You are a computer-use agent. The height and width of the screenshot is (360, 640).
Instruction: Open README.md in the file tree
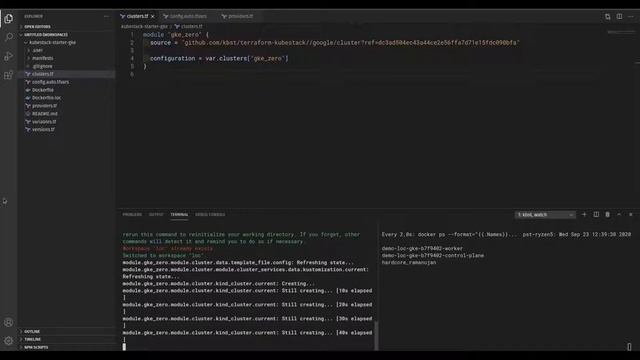click(67, 113)
